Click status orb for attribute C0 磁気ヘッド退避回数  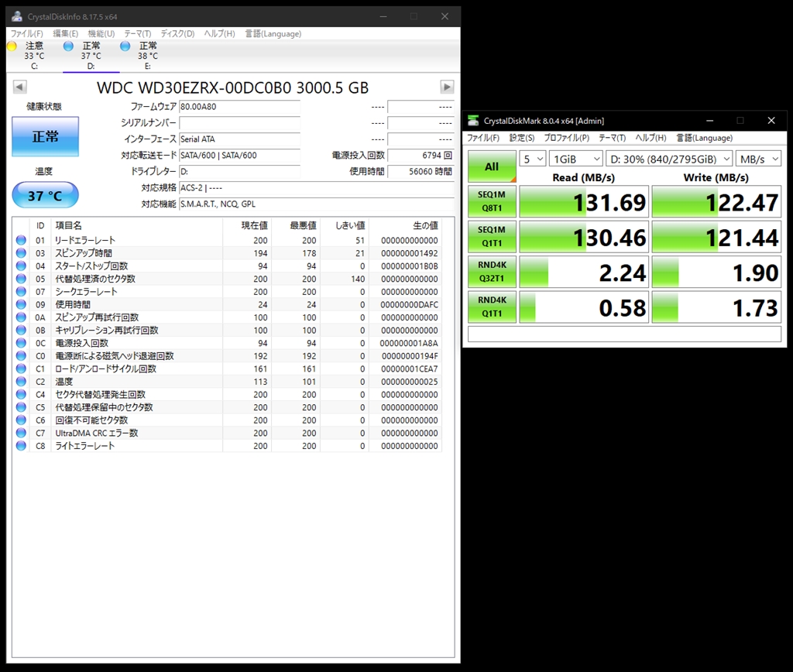[21, 356]
